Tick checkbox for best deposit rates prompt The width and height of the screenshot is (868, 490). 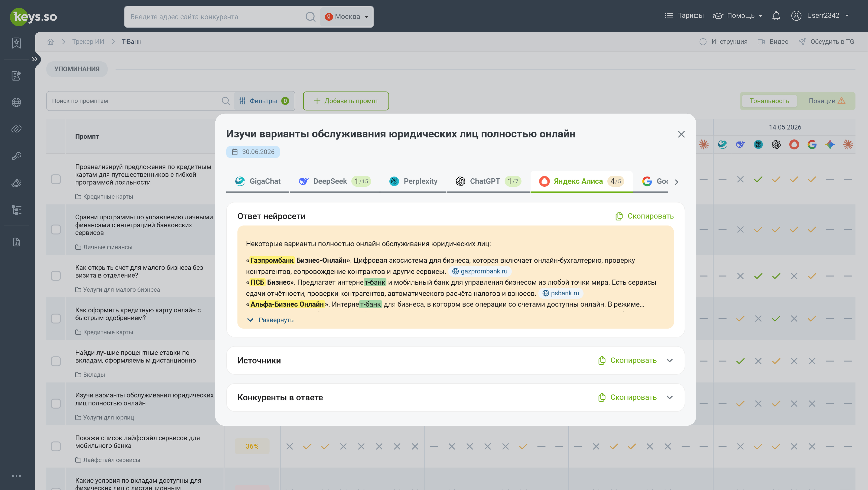coord(56,361)
